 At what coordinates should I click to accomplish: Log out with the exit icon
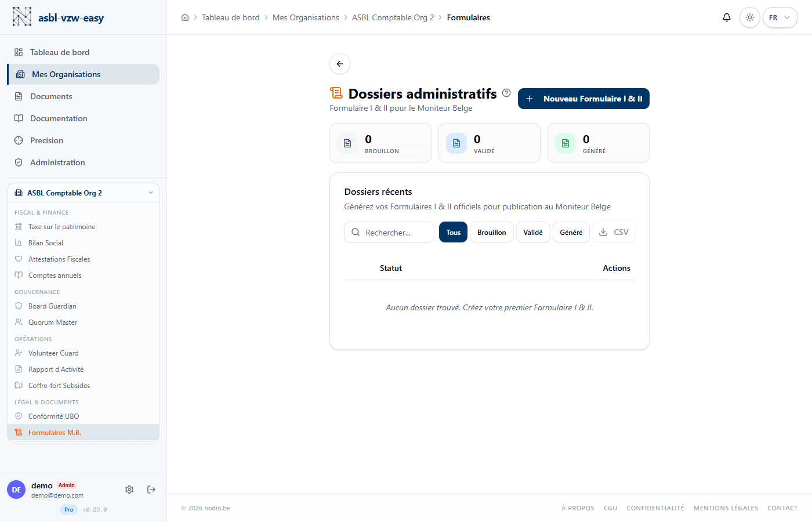(x=151, y=490)
